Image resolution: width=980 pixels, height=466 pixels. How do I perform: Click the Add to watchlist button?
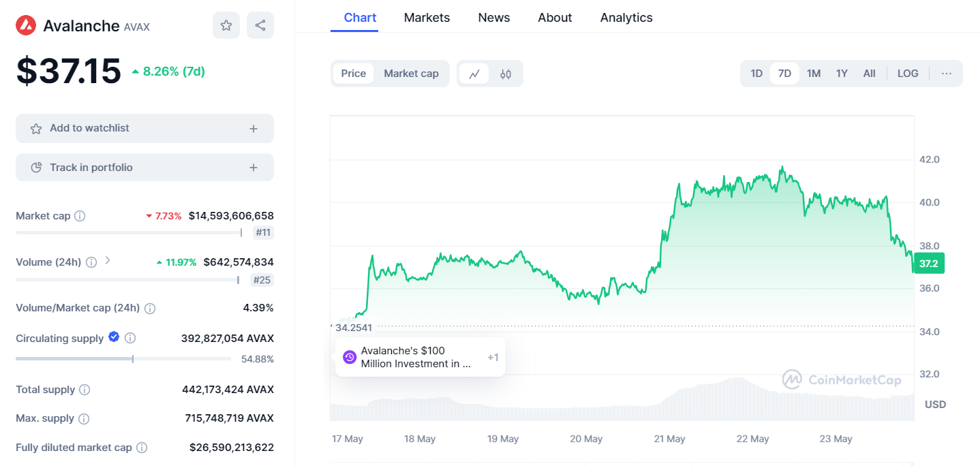[x=144, y=128]
